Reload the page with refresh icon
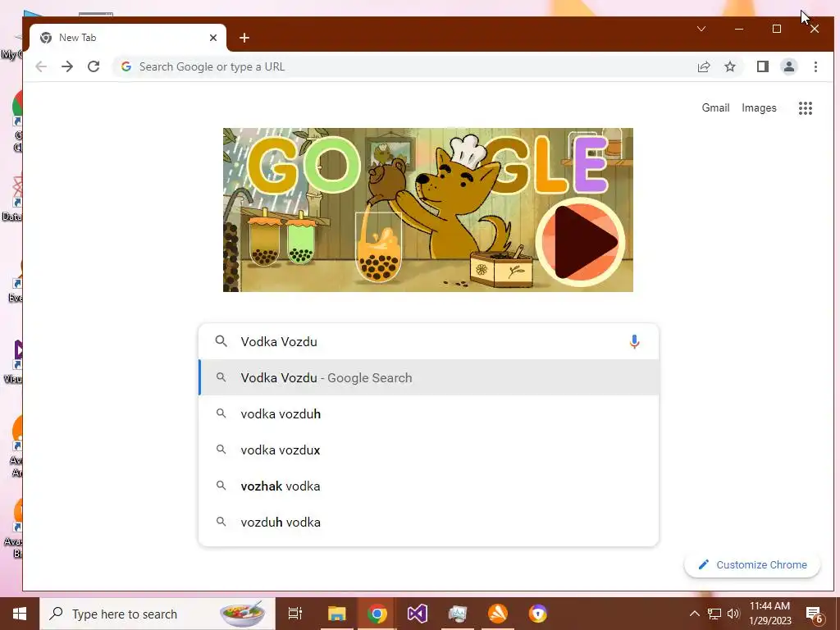This screenshot has width=840, height=630. point(94,66)
